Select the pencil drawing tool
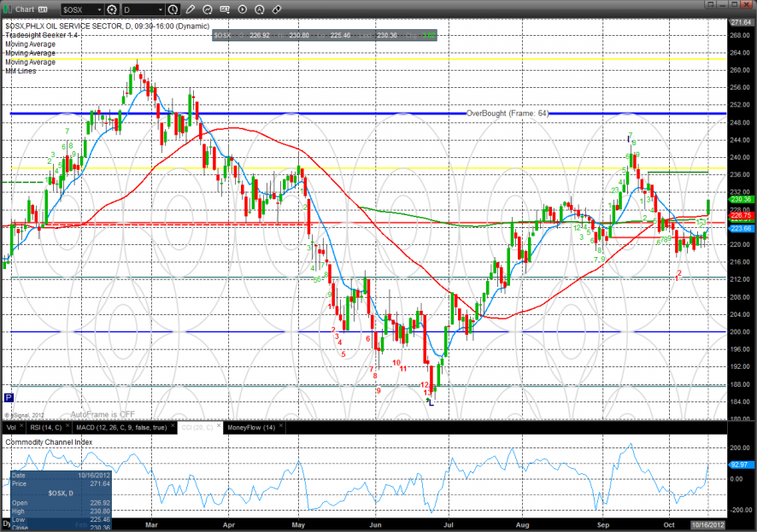Screen dimensions: 757x532 click(x=191, y=9)
